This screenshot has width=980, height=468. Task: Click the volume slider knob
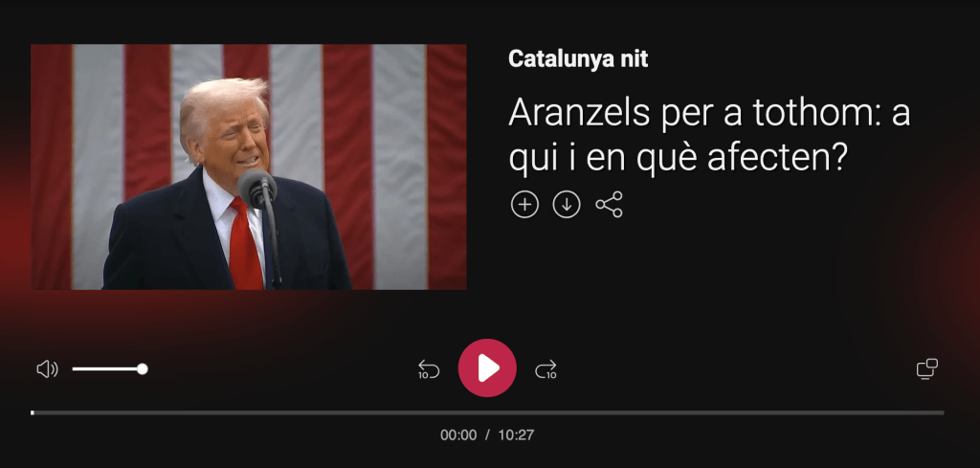[x=143, y=368]
